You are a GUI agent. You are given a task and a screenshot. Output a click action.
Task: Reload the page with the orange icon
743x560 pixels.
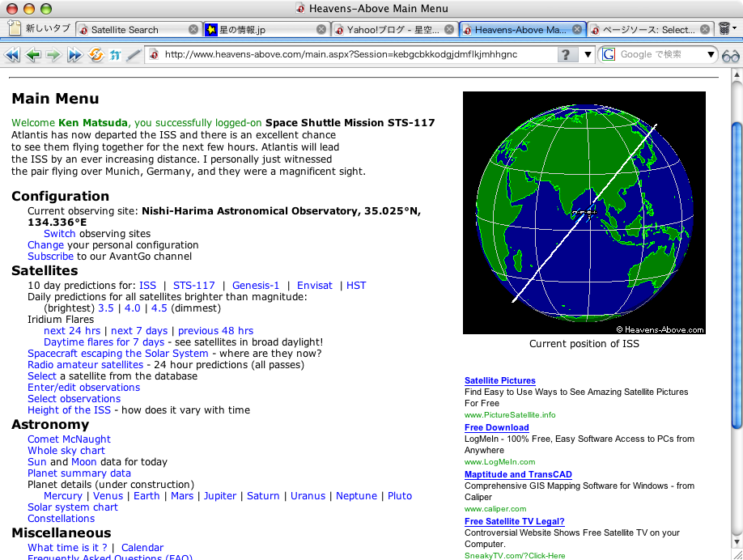tap(96, 55)
